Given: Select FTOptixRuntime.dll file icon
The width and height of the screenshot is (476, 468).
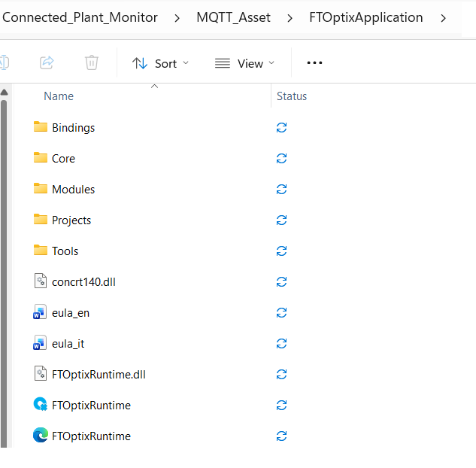Looking at the screenshot, I should [x=41, y=373].
